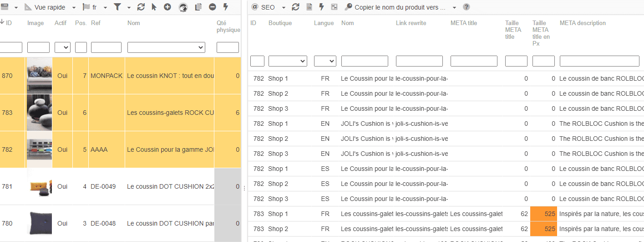Sort by the META title column header
The height and width of the screenshot is (242, 644).
point(464,23)
